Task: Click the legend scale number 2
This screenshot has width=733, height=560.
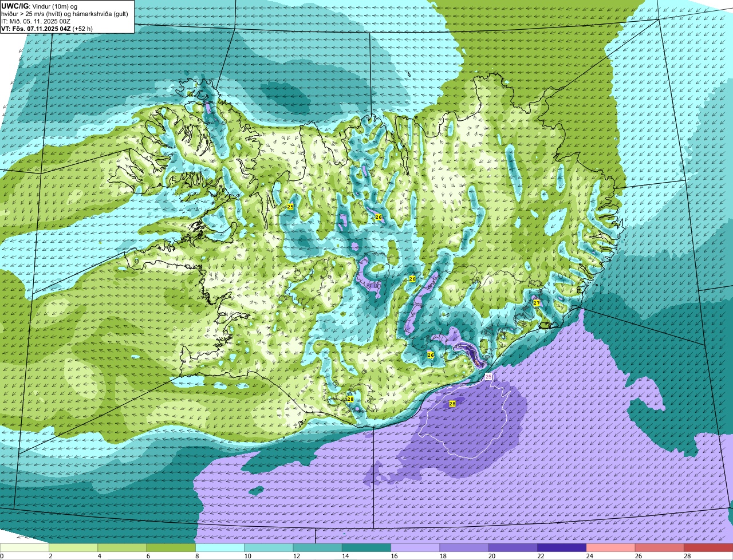Action: click(x=50, y=556)
